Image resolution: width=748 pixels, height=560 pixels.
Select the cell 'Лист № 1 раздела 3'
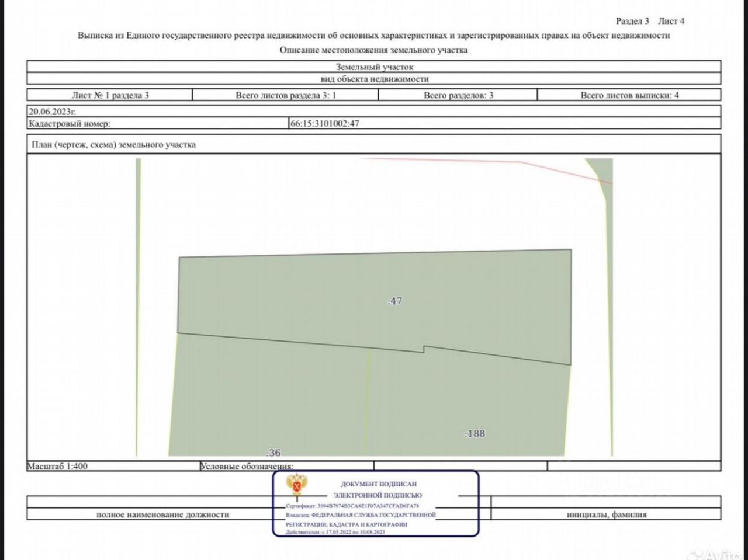tap(110, 95)
